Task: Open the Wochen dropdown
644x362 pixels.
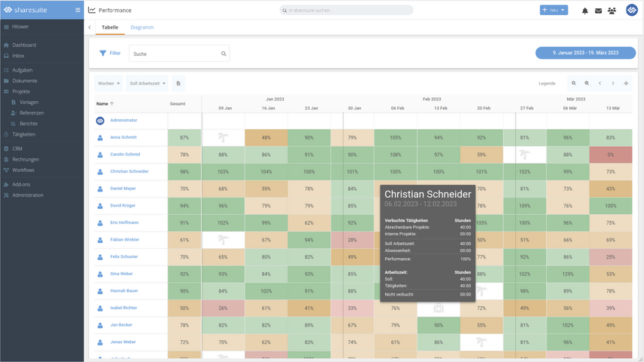Action: [x=109, y=84]
